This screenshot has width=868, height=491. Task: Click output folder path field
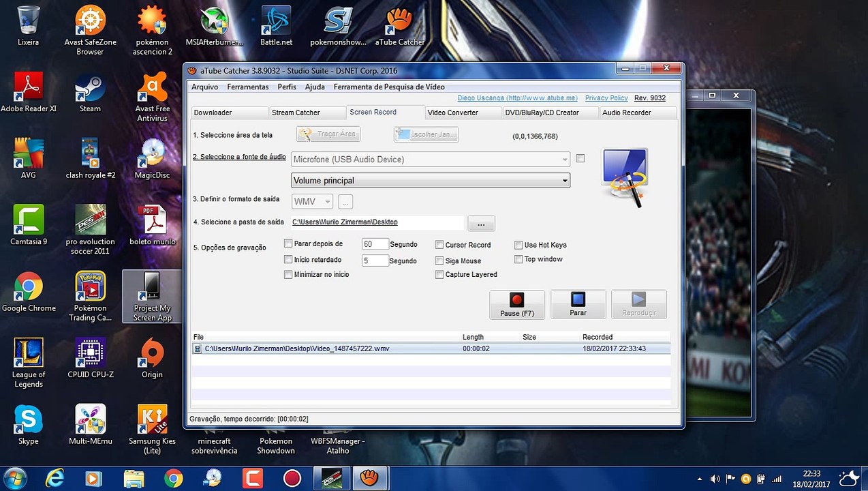[377, 222]
